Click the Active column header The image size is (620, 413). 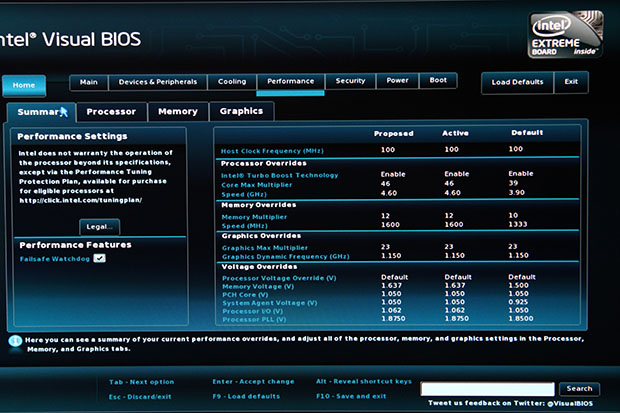[x=455, y=133]
